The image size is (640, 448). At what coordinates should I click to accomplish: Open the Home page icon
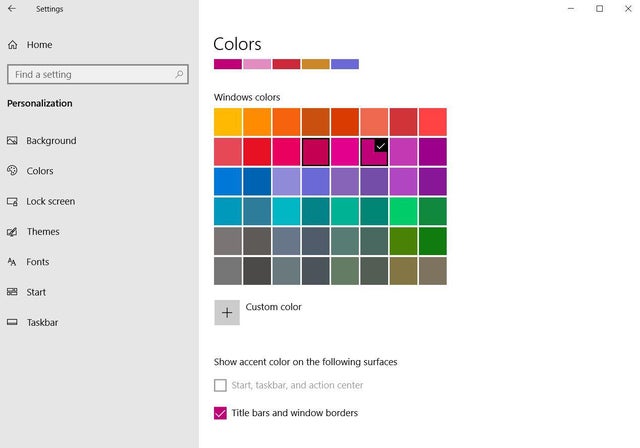point(13,44)
